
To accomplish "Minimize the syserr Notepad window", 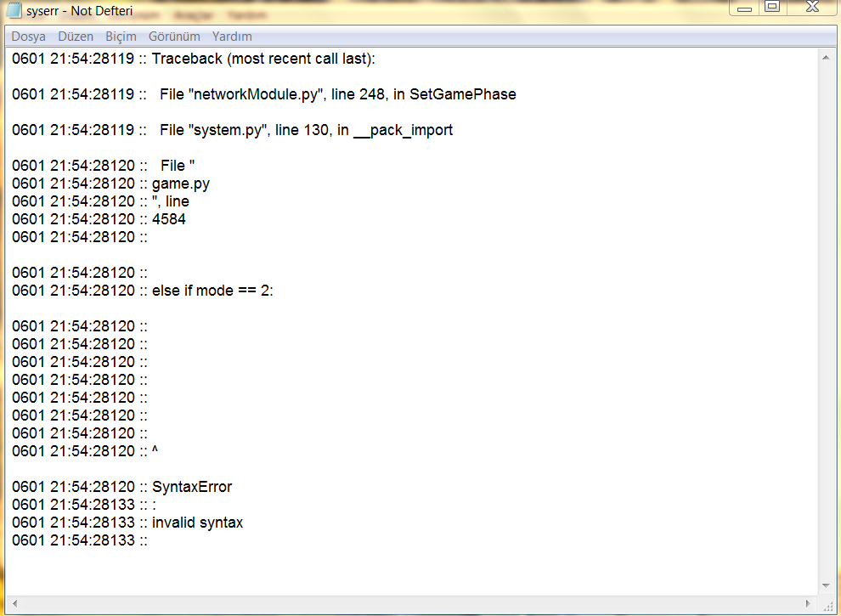I will [x=744, y=8].
